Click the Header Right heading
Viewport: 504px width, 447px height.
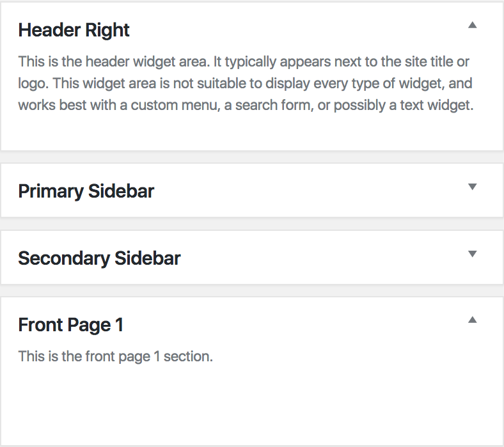click(x=74, y=30)
